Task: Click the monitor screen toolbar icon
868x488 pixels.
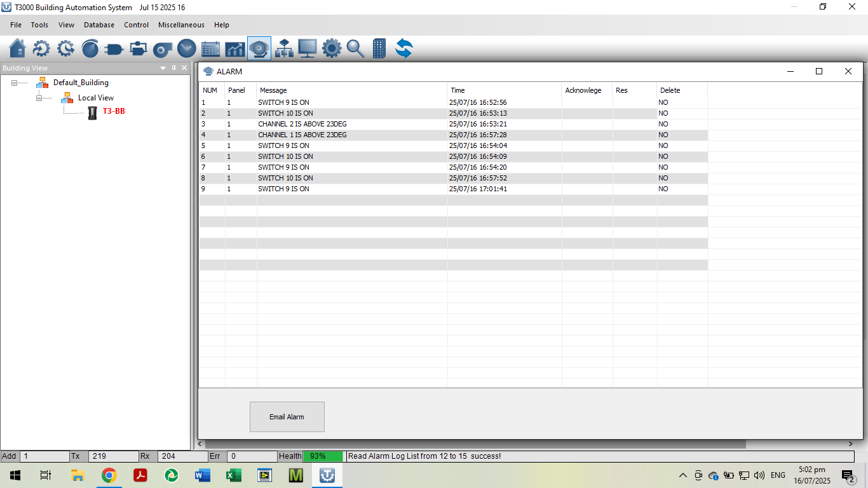Action: 308,48
